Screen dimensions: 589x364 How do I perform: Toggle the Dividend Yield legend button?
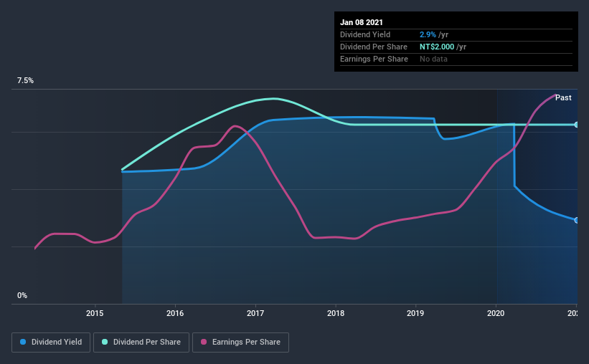[51, 343]
